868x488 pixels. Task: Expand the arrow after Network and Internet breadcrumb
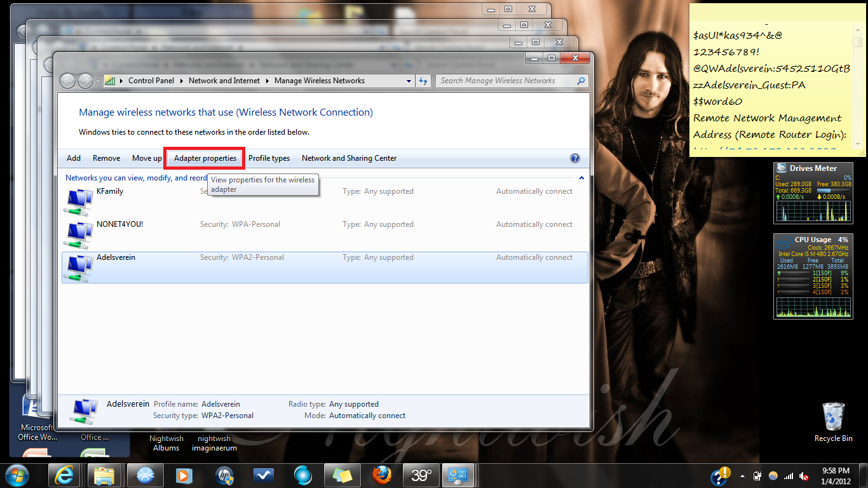[x=267, y=81]
